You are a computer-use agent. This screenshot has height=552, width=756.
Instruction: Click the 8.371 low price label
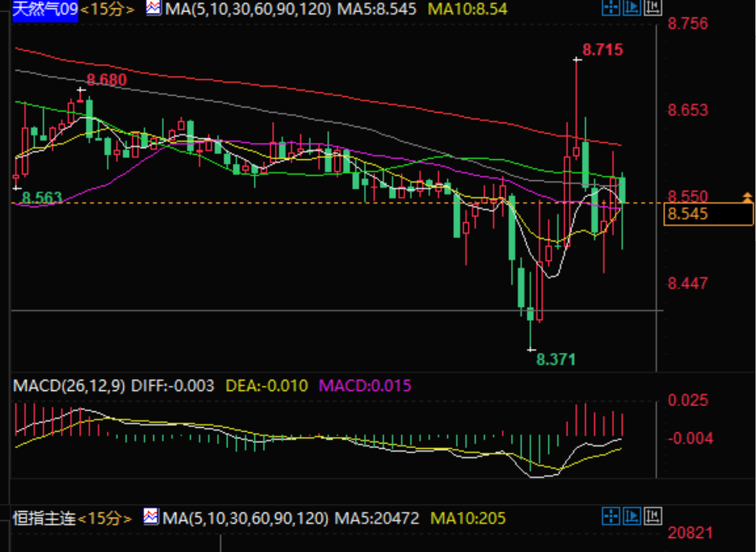coord(556,359)
